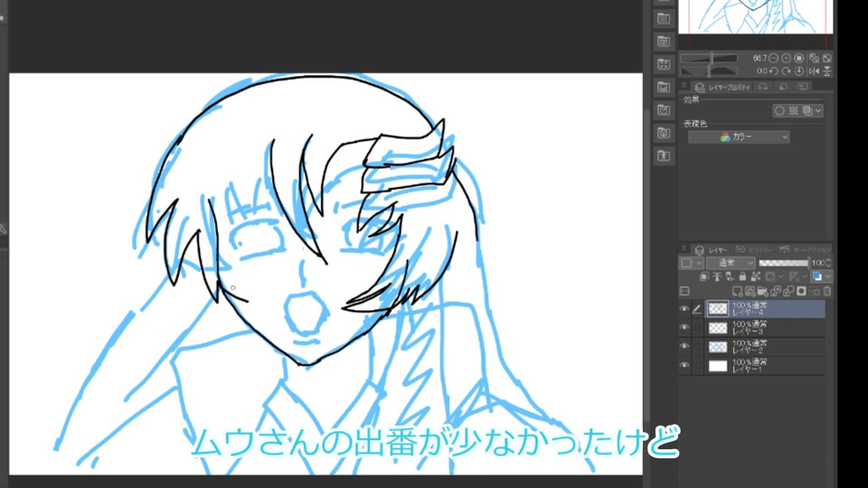Click merge with layer below icon
The height and width of the screenshot is (488, 868).
[788, 291]
